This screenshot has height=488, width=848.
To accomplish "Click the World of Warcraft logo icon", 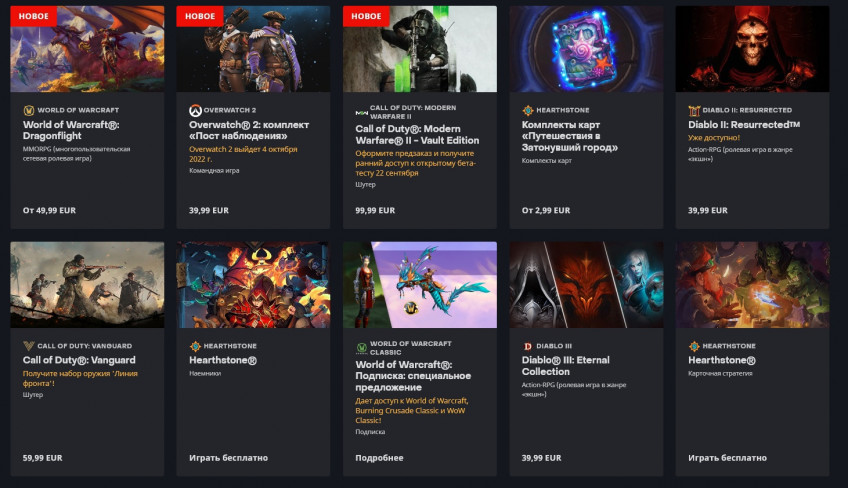I will 29,110.
